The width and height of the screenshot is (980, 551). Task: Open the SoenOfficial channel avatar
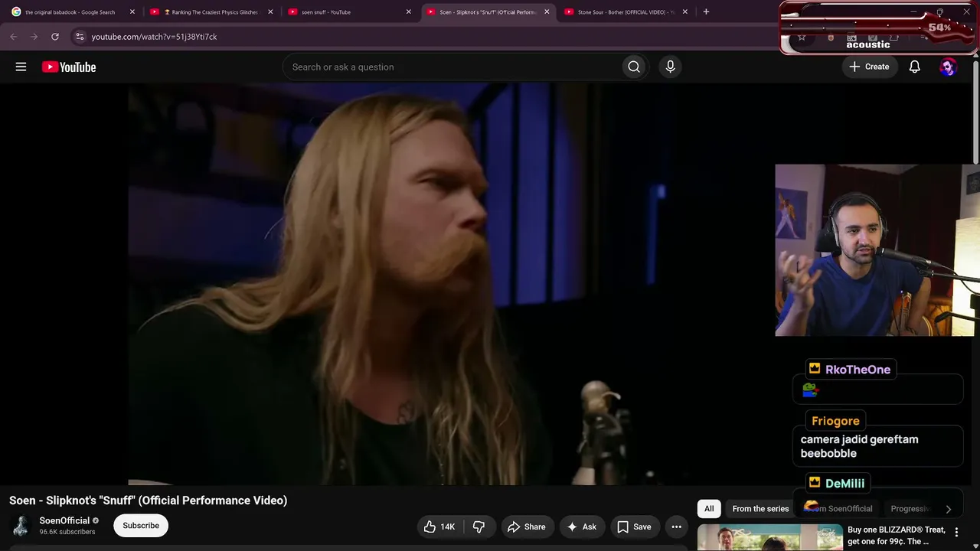(x=21, y=526)
